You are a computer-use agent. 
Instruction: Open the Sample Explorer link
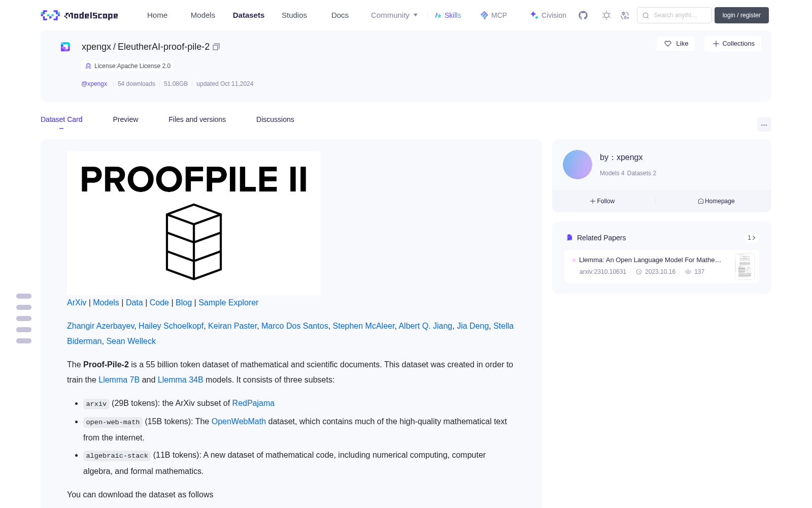pos(228,302)
